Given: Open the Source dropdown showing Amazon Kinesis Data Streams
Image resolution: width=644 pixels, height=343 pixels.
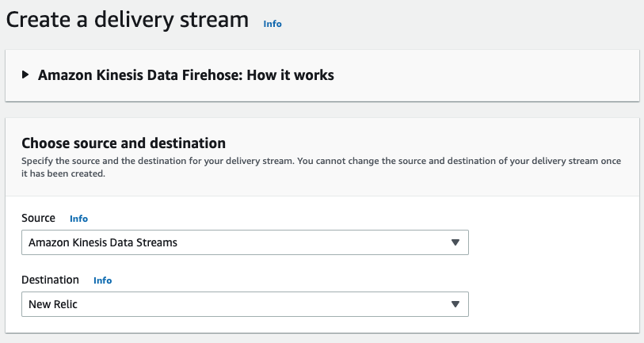Looking at the screenshot, I should click(245, 242).
